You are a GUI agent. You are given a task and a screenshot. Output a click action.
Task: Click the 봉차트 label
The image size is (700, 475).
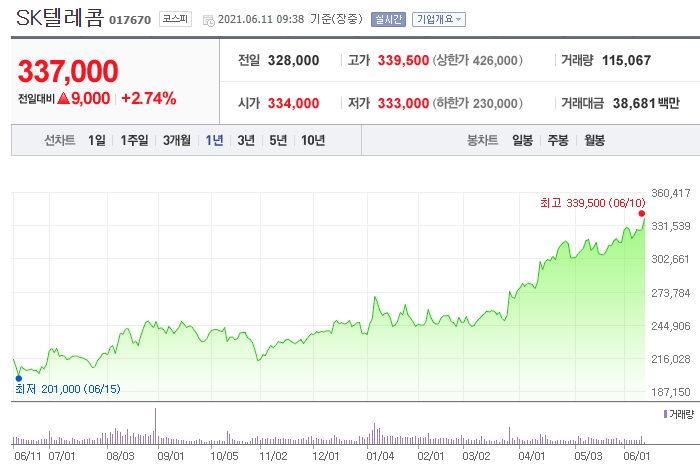(x=482, y=140)
